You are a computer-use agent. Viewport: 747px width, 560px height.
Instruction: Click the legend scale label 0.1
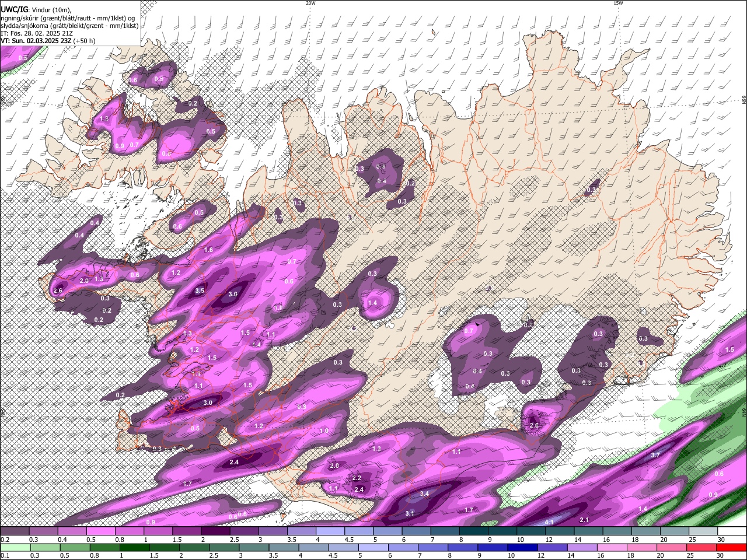pyautogui.click(x=4, y=556)
